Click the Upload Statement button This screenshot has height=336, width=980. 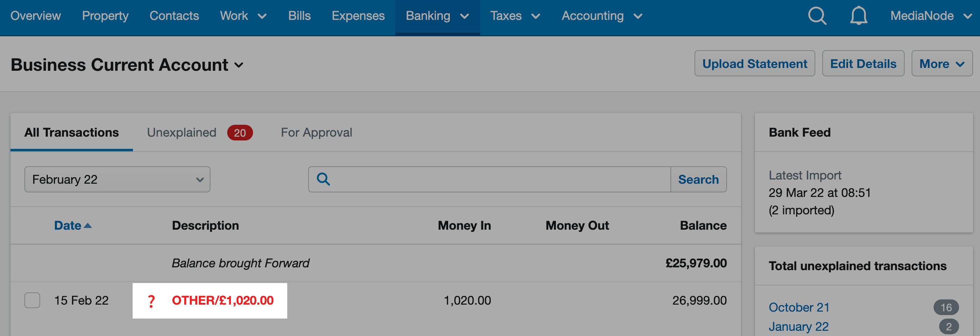[x=755, y=63]
